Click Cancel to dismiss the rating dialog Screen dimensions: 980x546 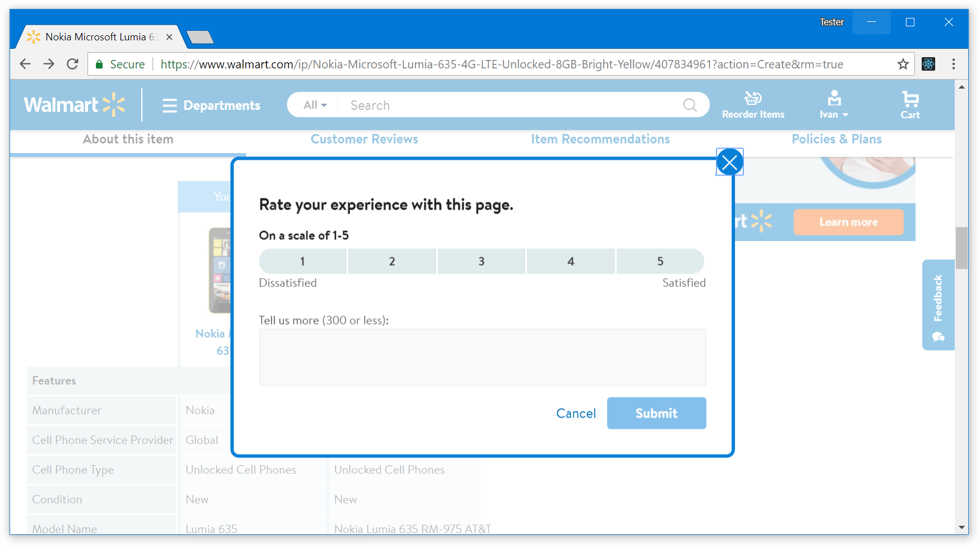pos(576,413)
